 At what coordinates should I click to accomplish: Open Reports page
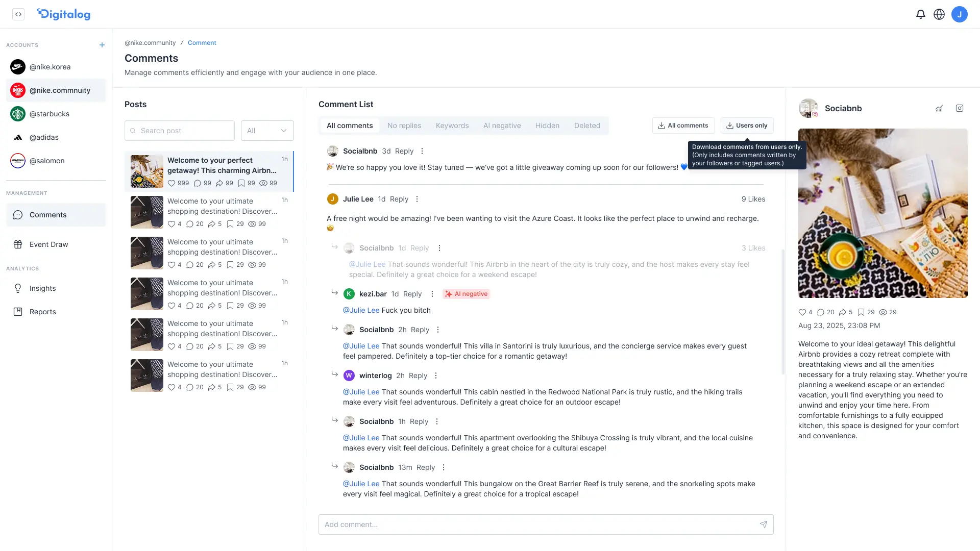56,312
